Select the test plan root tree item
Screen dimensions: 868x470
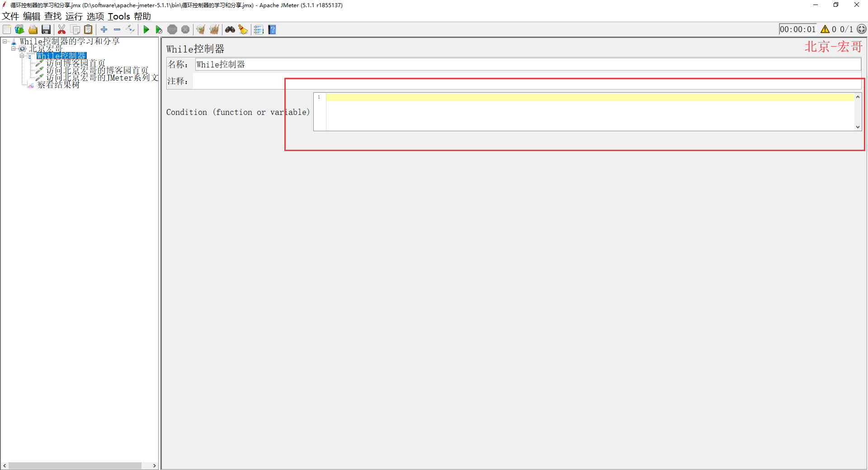[x=70, y=41]
